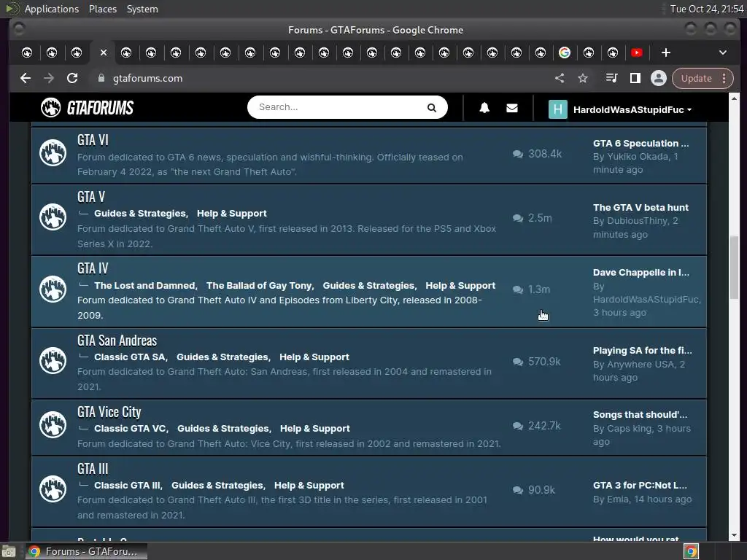Click the user avatar H icon
The width and height of the screenshot is (747, 560).
(x=558, y=109)
